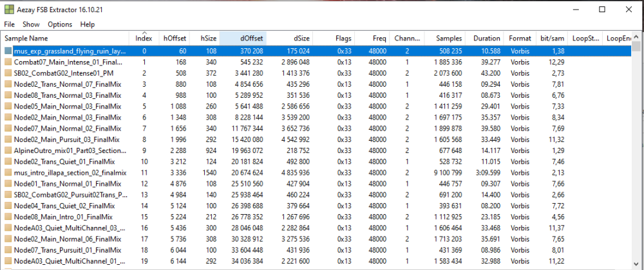The height and width of the screenshot is (270, 644).
Task: Sort list by Sample Name column
Action: tap(64, 39)
